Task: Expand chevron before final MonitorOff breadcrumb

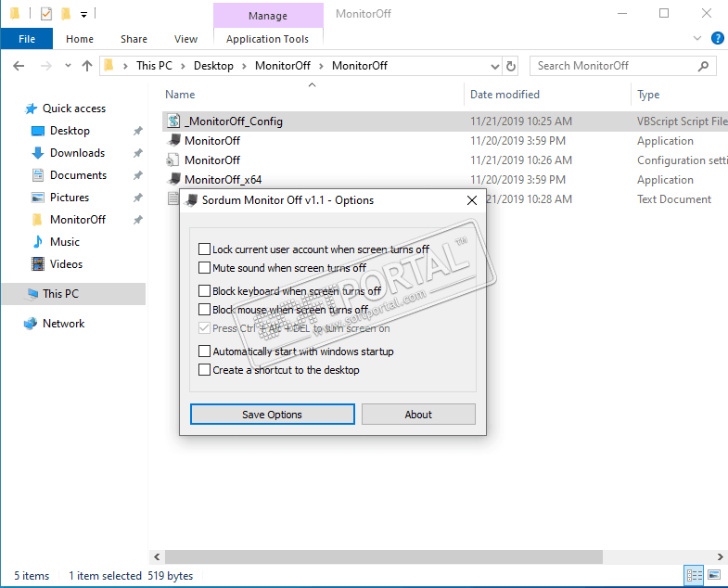Action: (x=321, y=66)
